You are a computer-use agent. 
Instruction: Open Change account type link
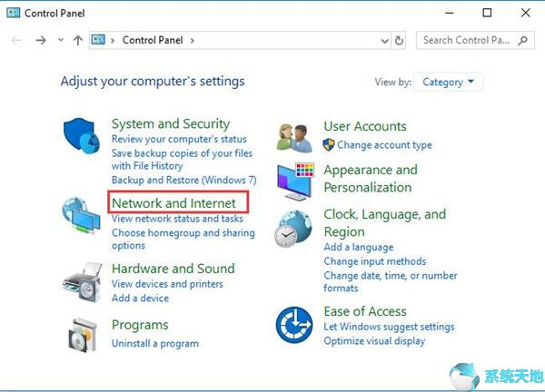click(x=384, y=145)
